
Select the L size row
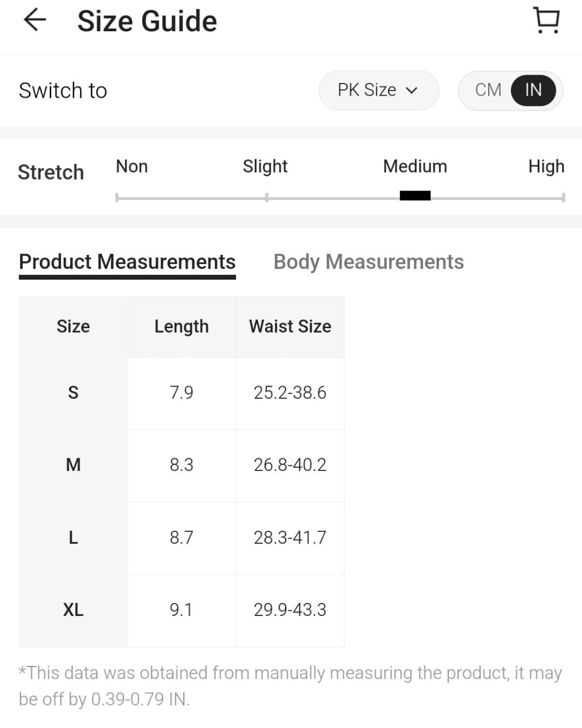(73, 537)
